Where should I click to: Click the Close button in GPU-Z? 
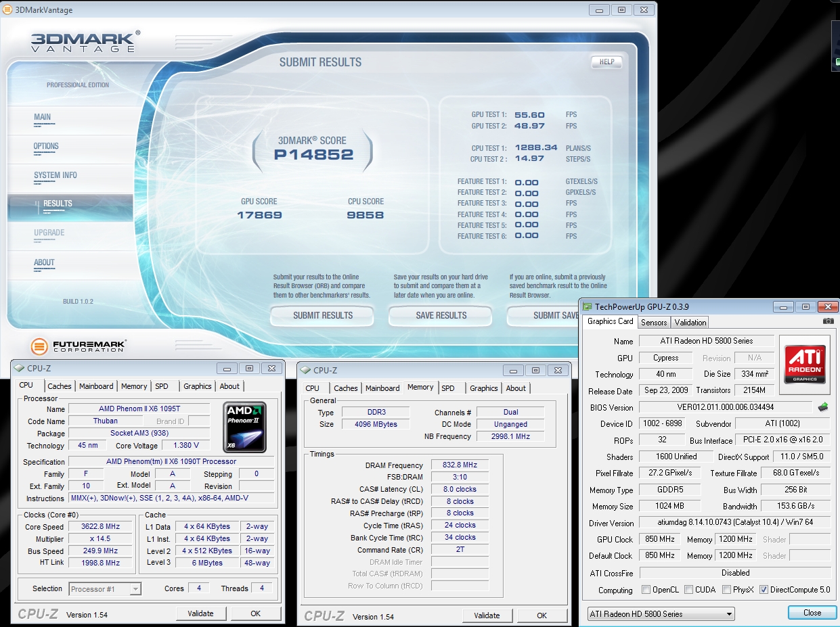pyautogui.click(x=812, y=613)
